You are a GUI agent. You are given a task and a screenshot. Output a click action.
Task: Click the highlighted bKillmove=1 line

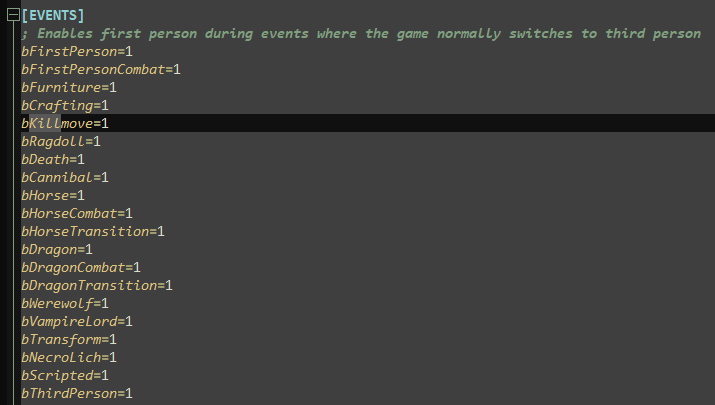click(65, 123)
